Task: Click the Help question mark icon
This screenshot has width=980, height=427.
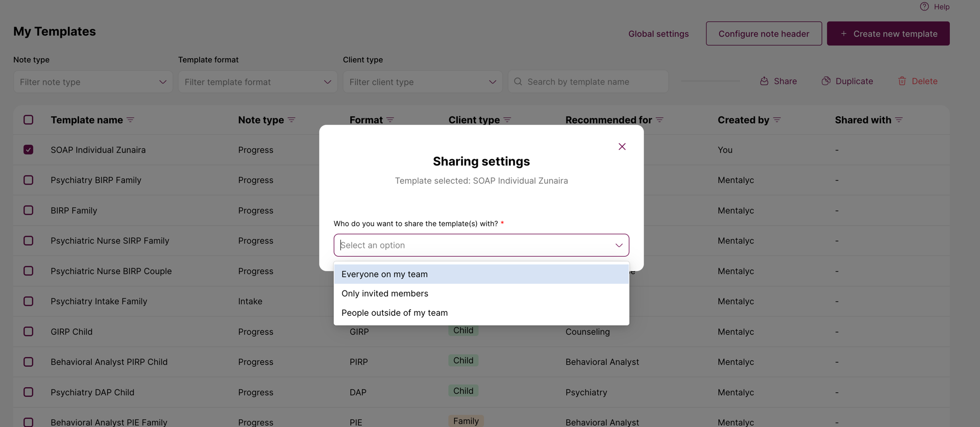Action: [924, 7]
